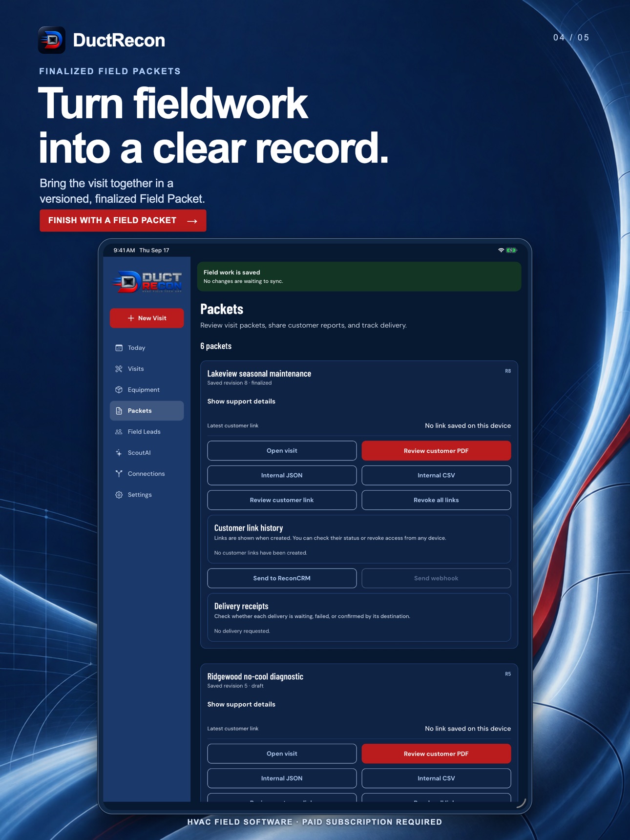
Task: Click the ScoutAI sparkle icon
Action: tap(119, 453)
